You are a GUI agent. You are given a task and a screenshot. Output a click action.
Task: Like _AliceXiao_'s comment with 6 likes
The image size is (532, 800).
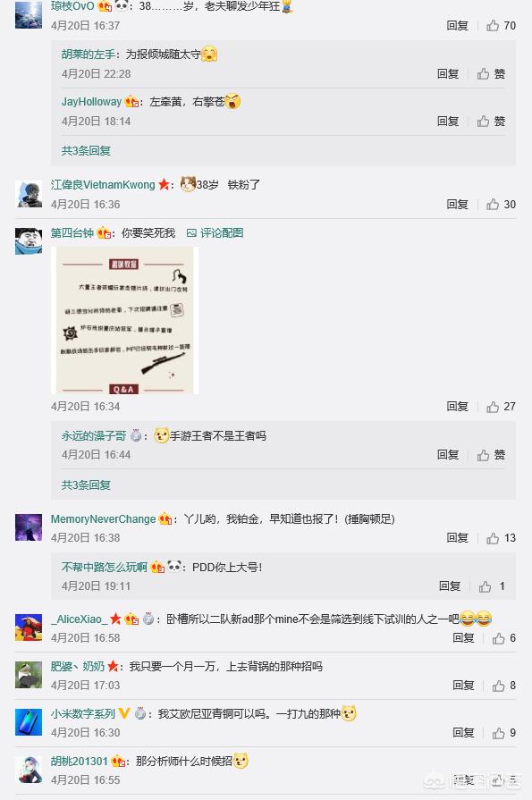click(x=504, y=638)
